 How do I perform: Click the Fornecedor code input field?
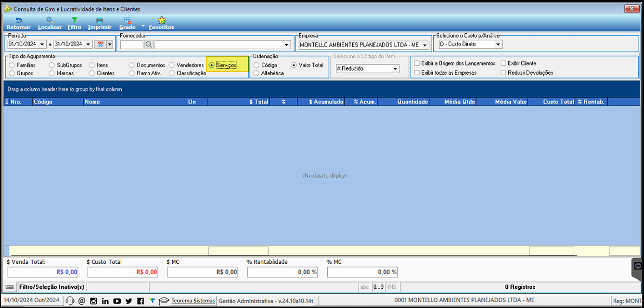[132, 45]
